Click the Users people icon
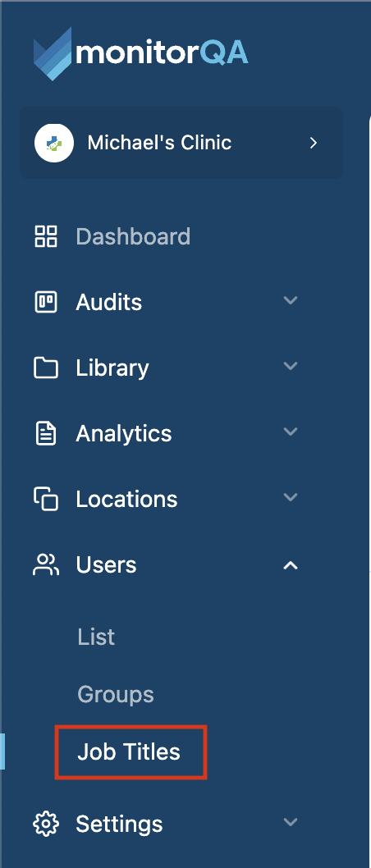 coord(46,564)
